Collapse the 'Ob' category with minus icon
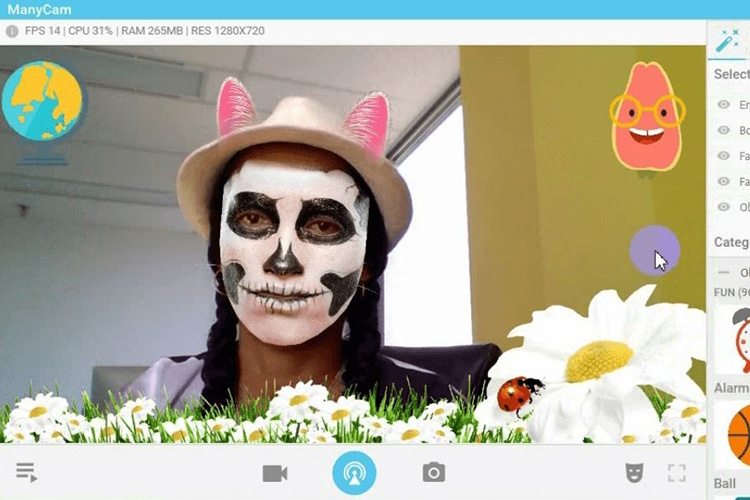The image size is (750, 500). pyautogui.click(x=724, y=273)
